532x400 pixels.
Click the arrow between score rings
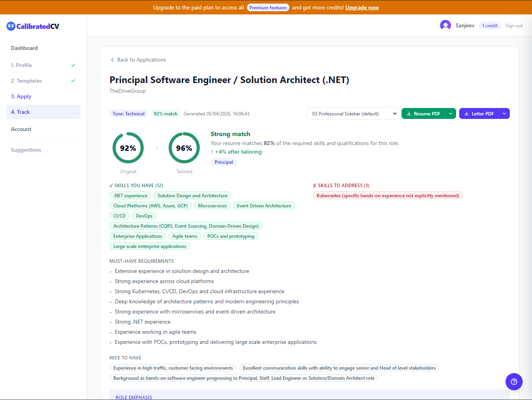(x=157, y=148)
